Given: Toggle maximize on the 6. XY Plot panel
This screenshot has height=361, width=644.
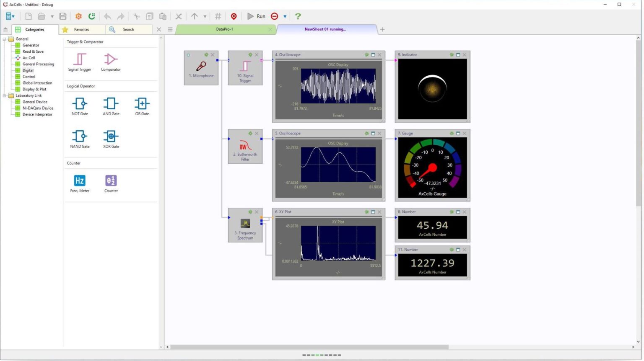Looking at the screenshot, I should pyautogui.click(x=373, y=212).
